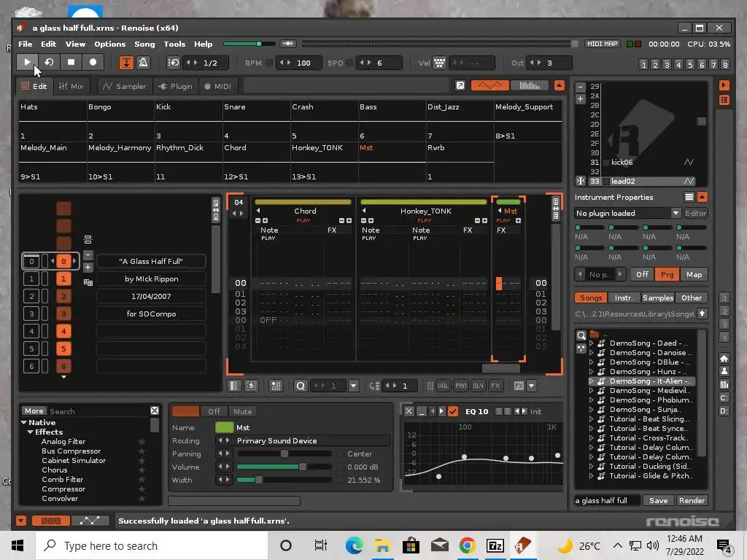Stop playback with the square Stop button

coord(71,63)
